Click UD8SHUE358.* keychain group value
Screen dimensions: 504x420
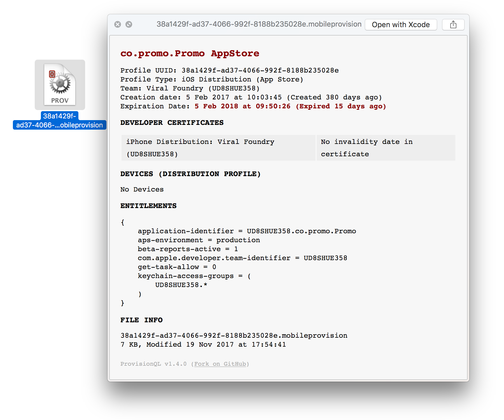pyautogui.click(x=181, y=285)
